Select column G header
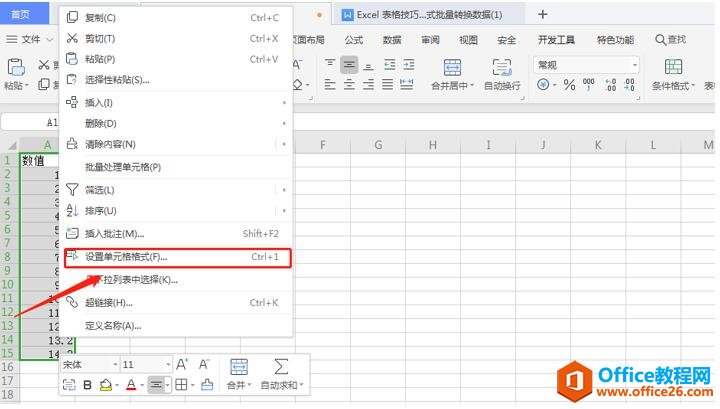 [x=378, y=145]
